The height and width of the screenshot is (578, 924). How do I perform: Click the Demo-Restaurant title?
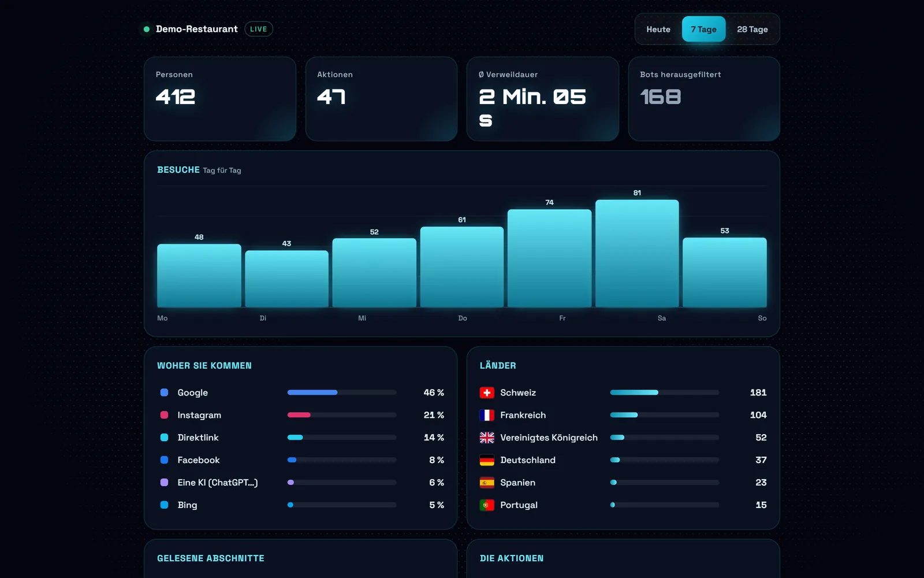point(196,29)
